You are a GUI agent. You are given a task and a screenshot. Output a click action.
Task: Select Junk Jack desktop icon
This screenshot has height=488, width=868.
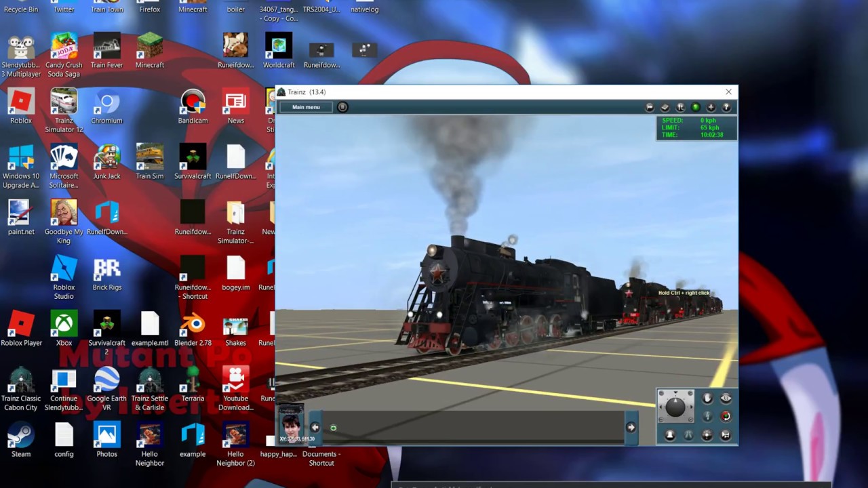coord(106,162)
